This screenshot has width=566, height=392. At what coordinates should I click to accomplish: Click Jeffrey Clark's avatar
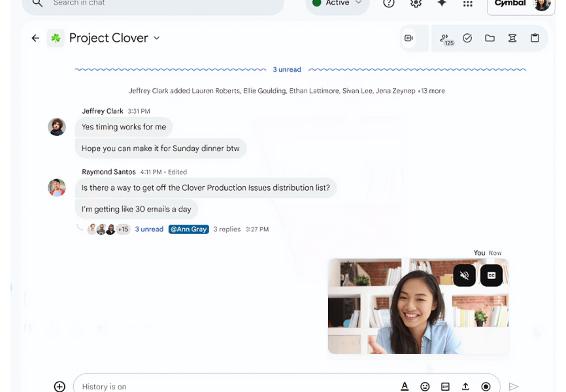tap(57, 127)
